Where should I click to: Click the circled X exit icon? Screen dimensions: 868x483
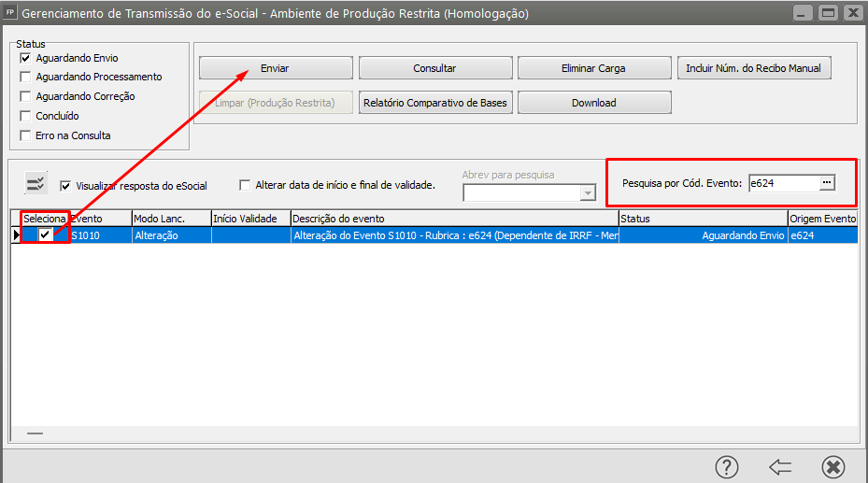coord(833,466)
